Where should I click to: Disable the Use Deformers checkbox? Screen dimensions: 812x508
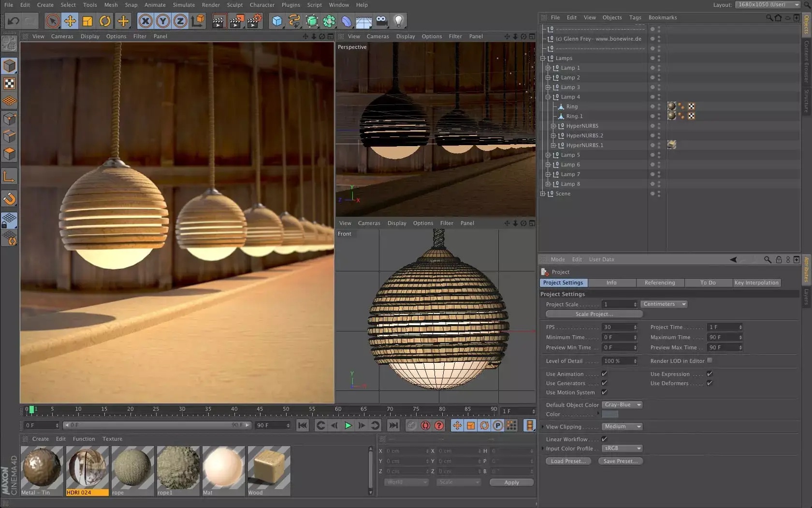710,383
